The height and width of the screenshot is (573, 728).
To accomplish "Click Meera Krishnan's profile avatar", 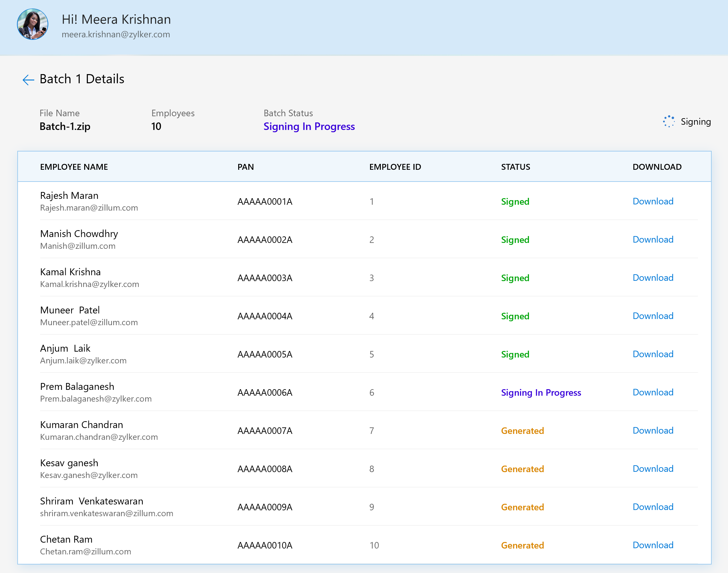I will [33, 24].
